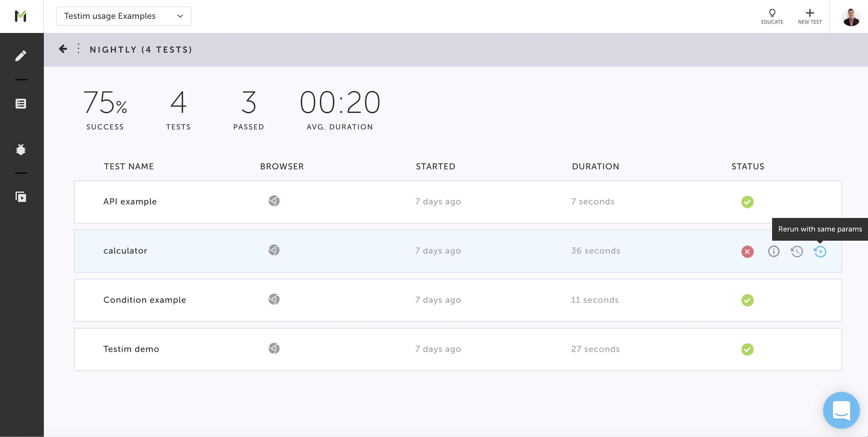The image size is (868, 437).
Task: Open the pencil editor icon in sidebar
Action: tap(21, 56)
